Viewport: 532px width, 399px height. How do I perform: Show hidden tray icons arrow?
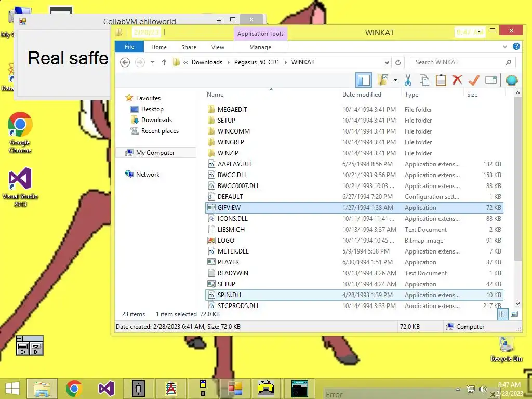[458, 389]
